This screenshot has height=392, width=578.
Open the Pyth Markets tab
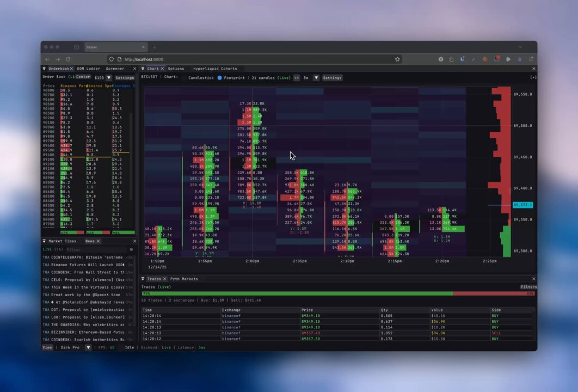(x=184, y=279)
